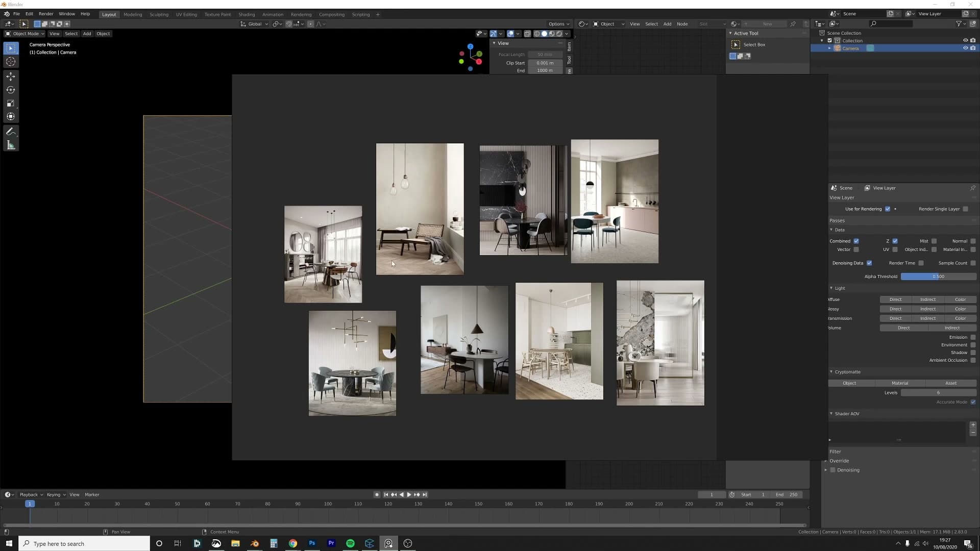
Task: Enable the Cryptomatte Asset button
Action: [951, 383]
